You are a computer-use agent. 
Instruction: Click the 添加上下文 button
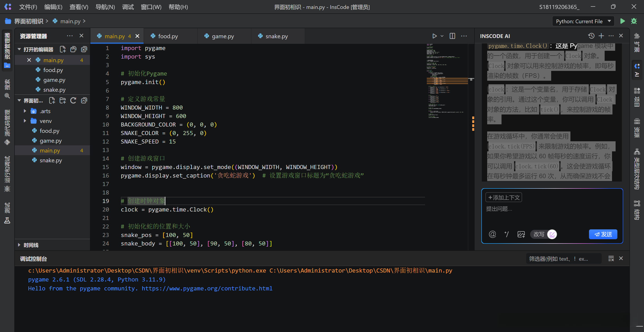[504, 198]
